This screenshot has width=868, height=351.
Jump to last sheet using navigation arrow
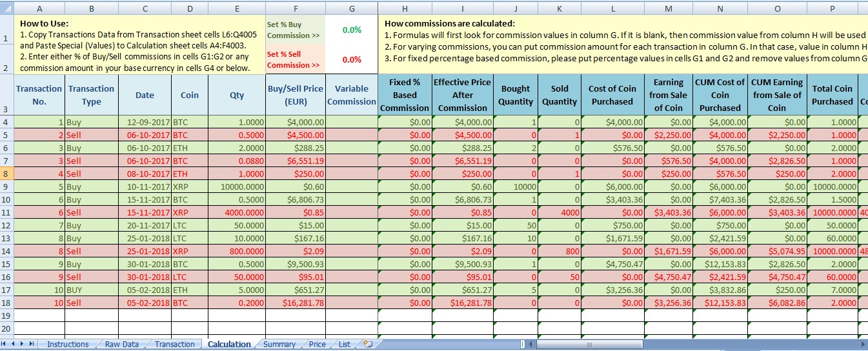[x=32, y=345]
